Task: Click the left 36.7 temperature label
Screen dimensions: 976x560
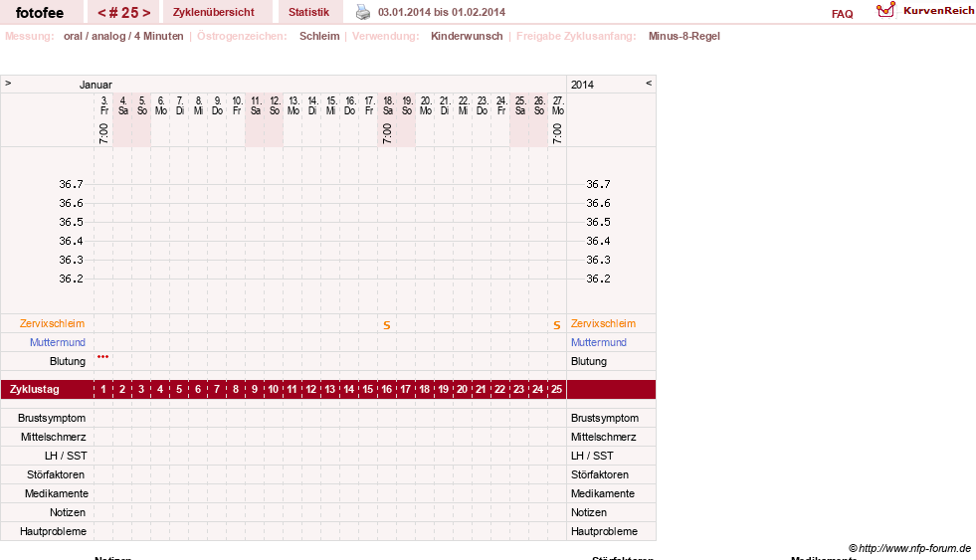Action: (71, 184)
